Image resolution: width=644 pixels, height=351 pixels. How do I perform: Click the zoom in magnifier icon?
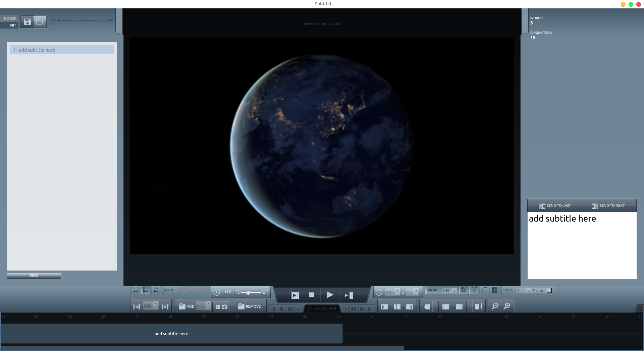tap(507, 306)
